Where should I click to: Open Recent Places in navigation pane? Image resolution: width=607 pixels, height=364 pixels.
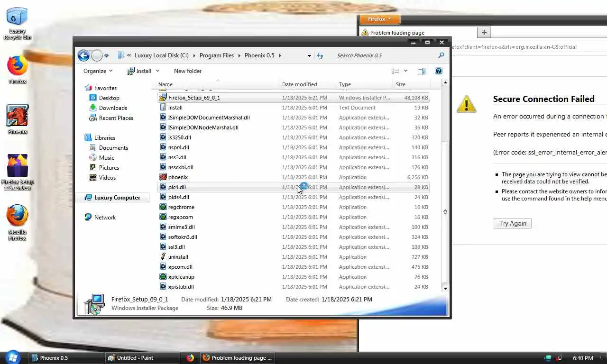point(116,118)
